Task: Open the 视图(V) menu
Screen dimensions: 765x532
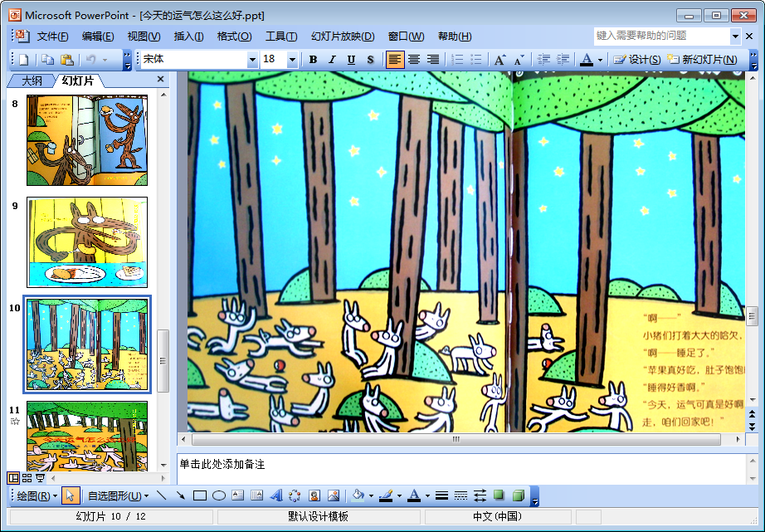Action: [x=144, y=37]
